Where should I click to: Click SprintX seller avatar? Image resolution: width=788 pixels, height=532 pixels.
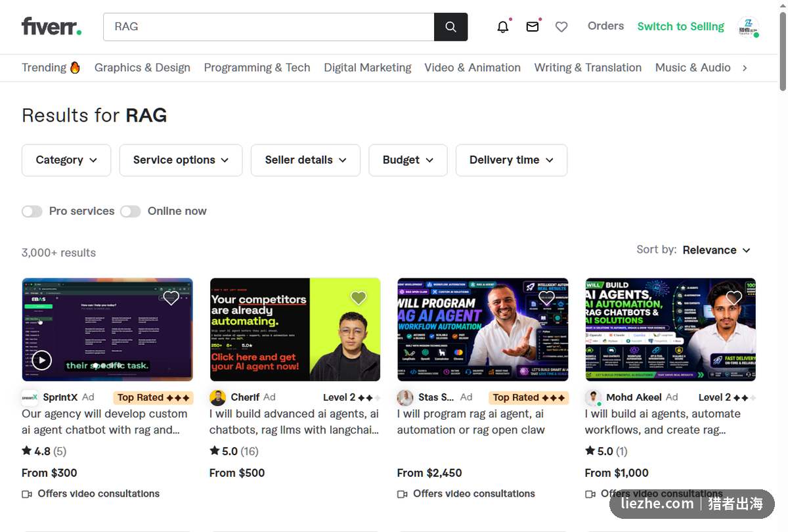pos(30,397)
